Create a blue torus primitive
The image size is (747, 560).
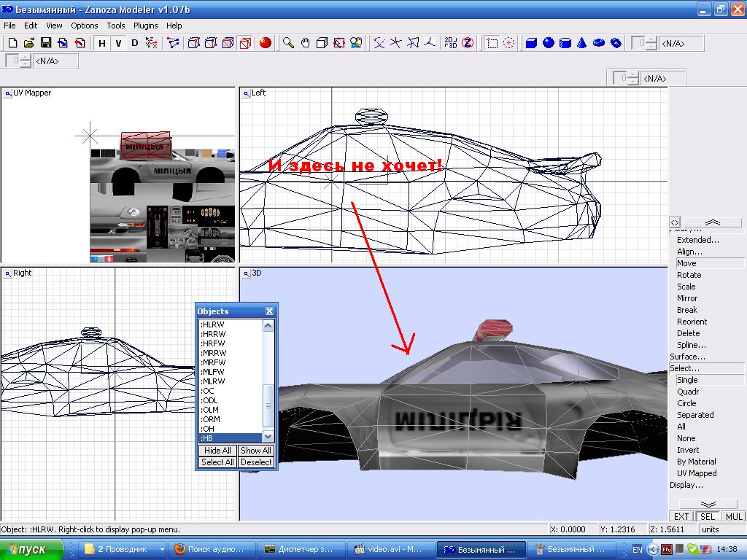[599, 43]
